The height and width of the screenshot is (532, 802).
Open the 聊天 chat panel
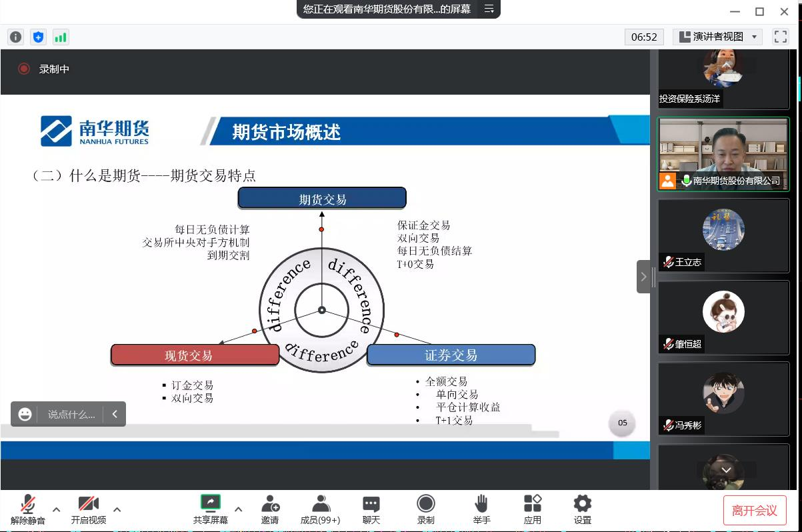[371, 509]
